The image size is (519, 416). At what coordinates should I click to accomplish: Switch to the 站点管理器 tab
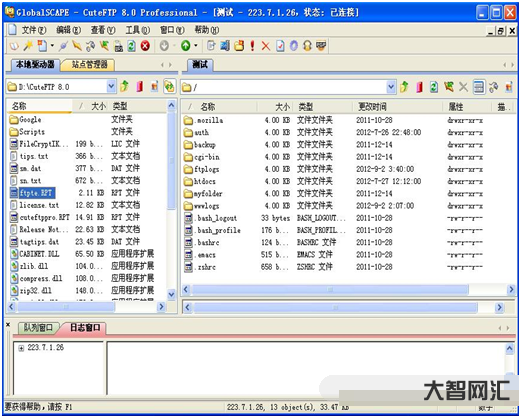click(x=89, y=64)
